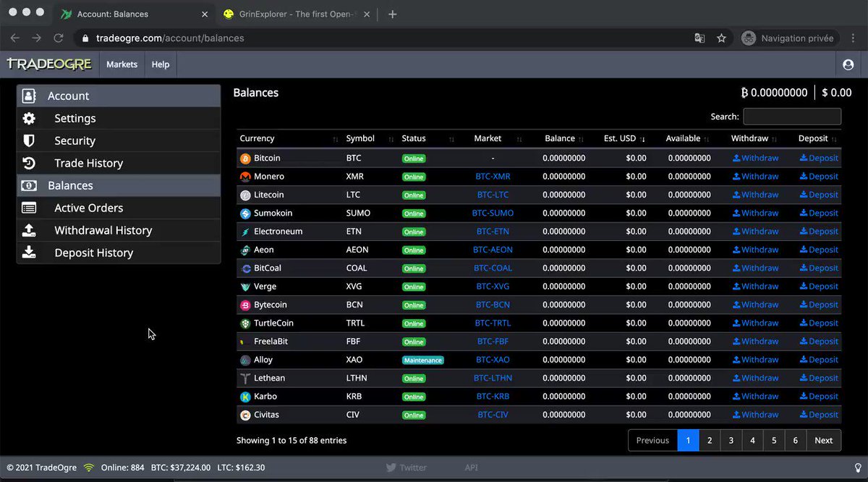This screenshot has width=868, height=482.
Task: Click the Settings gear icon in sidebar
Action: click(29, 118)
